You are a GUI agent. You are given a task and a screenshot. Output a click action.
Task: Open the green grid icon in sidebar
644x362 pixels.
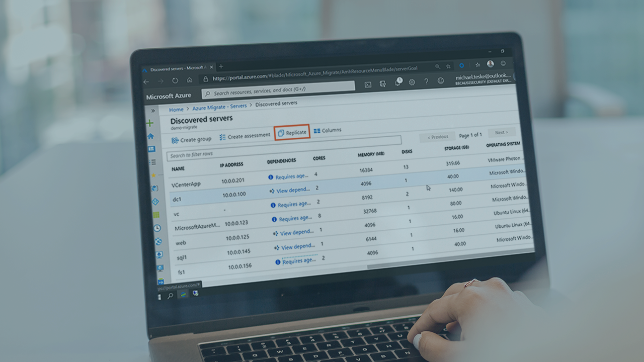[x=156, y=215]
